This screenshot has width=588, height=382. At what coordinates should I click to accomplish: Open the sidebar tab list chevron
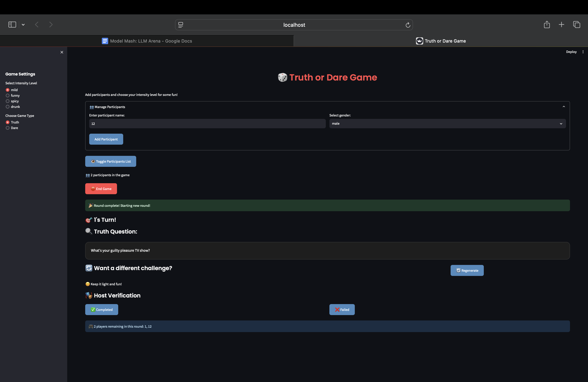pyautogui.click(x=23, y=24)
